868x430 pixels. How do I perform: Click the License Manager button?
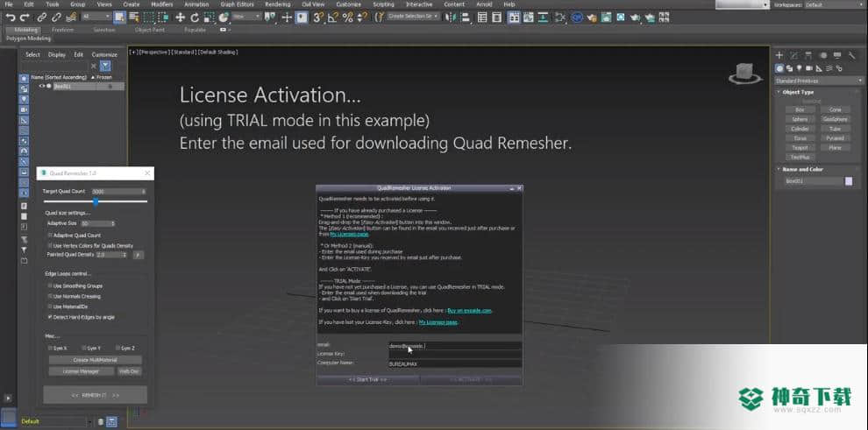(x=81, y=371)
